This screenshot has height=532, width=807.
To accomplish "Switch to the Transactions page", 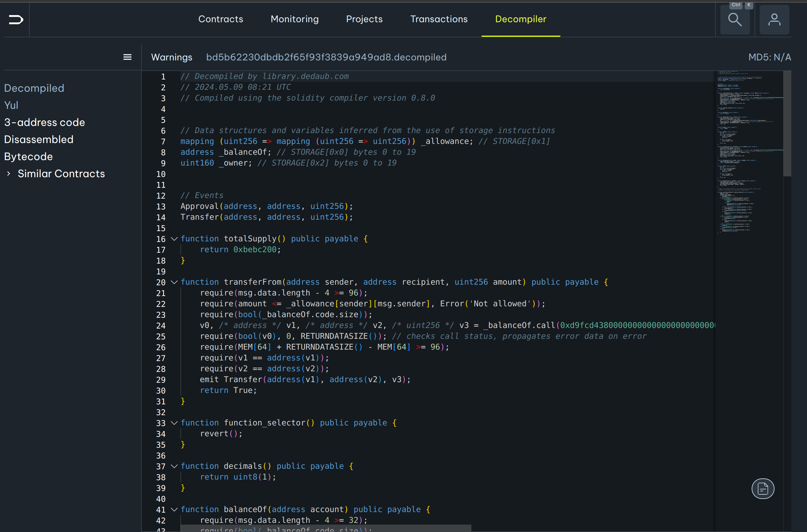I will coord(439,19).
